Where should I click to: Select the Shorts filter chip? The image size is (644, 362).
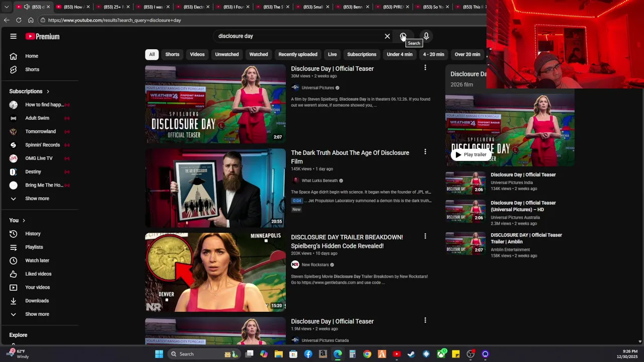(x=172, y=54)
